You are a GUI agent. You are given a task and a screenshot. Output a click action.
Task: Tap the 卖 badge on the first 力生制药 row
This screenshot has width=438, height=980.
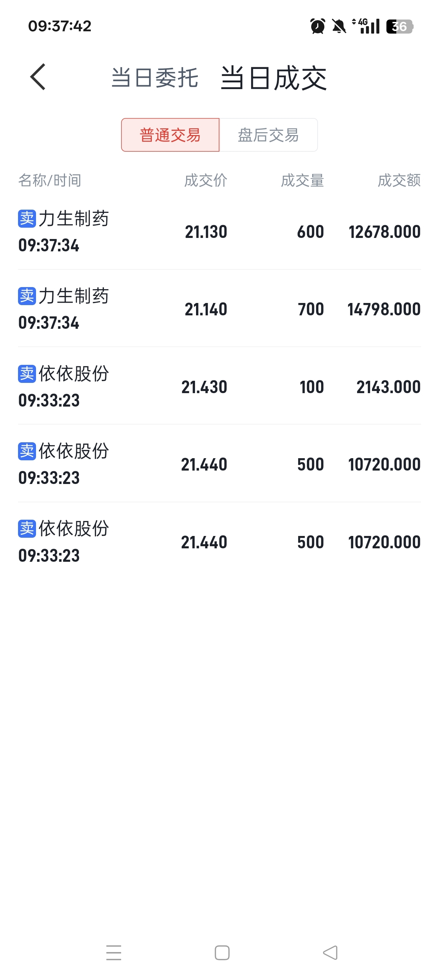27,219
